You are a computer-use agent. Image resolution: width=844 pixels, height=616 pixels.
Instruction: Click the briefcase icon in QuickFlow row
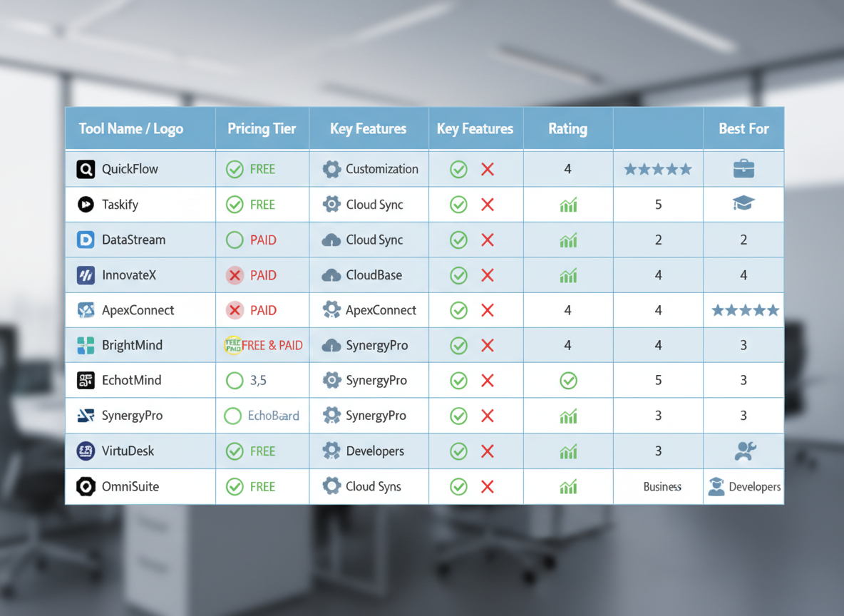(743, 169)
